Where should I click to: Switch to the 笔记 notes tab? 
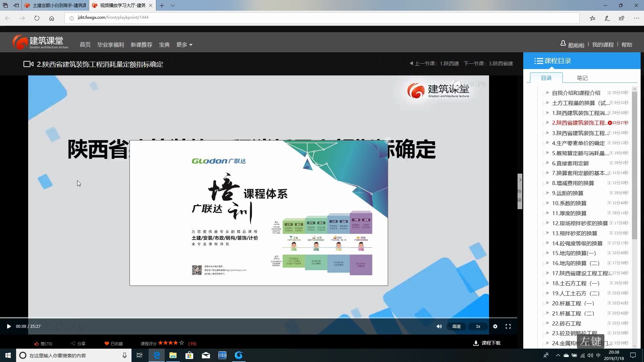click(582, 78)
